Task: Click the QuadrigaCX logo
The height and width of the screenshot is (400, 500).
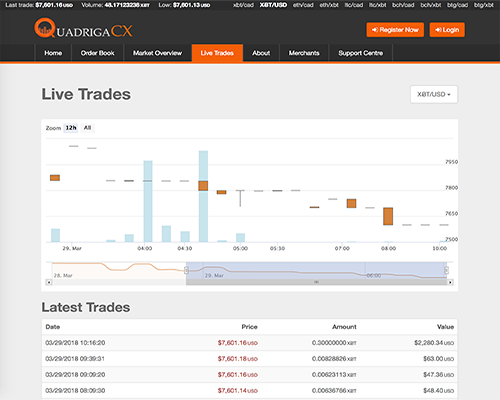Action: tap(83, 28)
